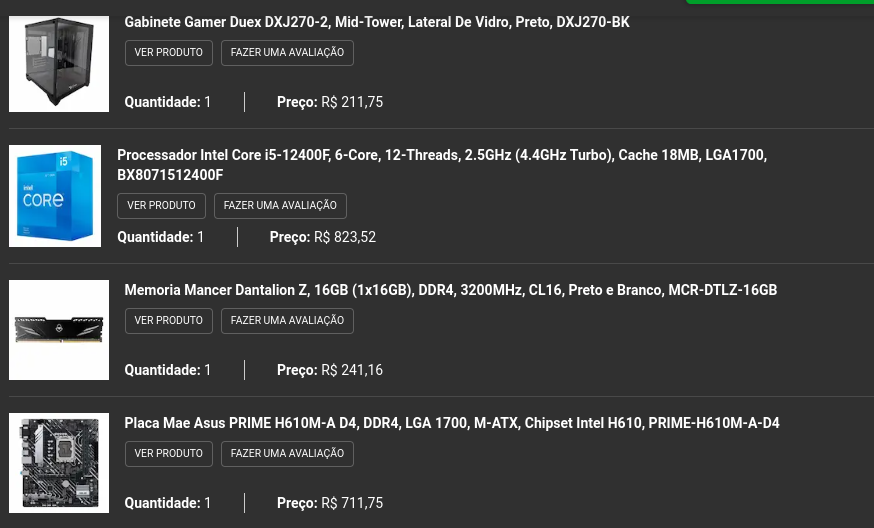
Task: Click FAZER UMA AVALIAÇÃO for Intel i5-12400F
Action: click(x=280, y=206)
